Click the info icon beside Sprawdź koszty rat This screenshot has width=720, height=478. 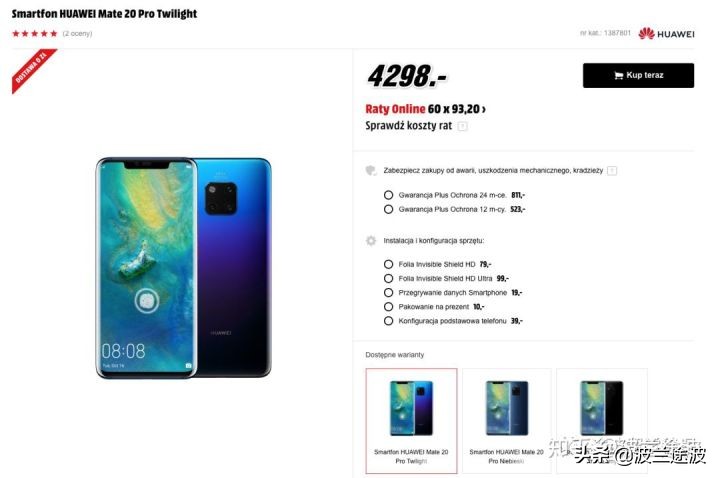tap(463, 126)
